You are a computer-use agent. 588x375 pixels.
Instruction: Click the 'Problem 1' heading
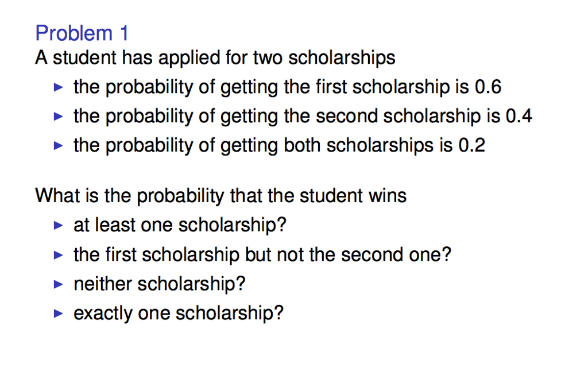pyautogui.click(x=82, y=33)
